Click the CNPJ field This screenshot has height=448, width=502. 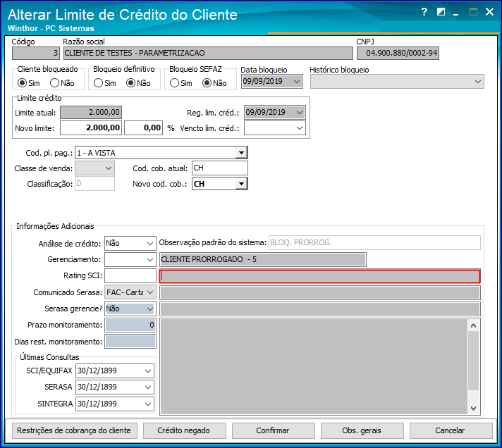(398, 53)
